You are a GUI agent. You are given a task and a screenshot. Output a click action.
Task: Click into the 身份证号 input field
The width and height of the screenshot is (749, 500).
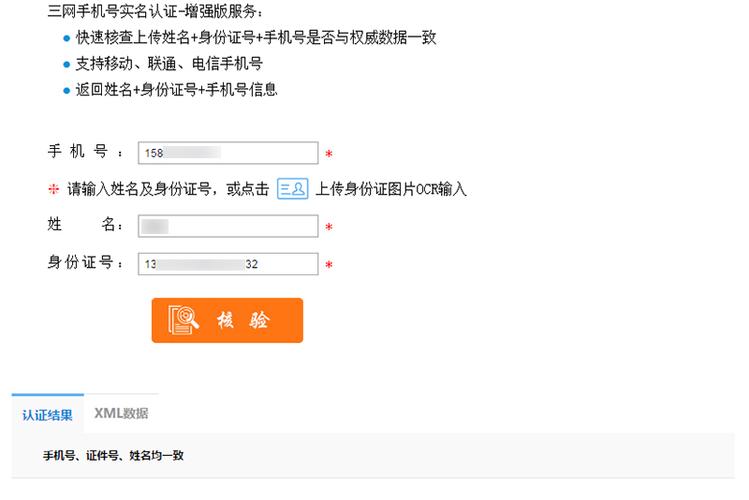click(228, 264)
